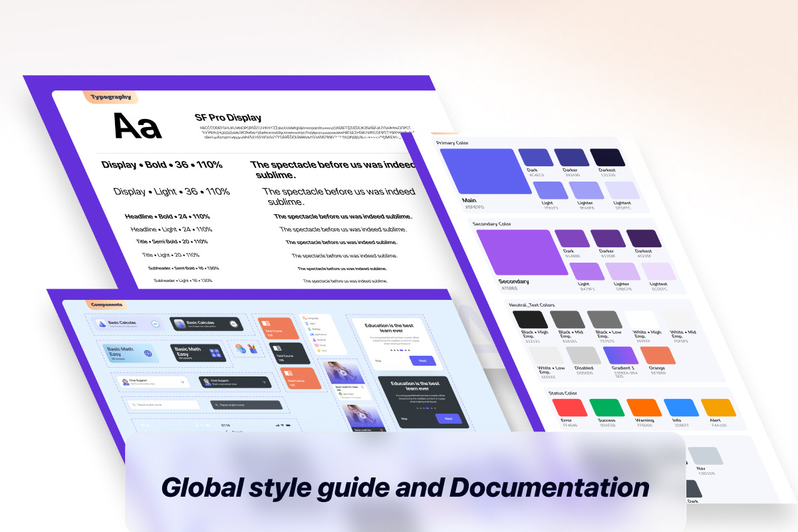Image resolution: width=798 pixels, height=532 pixels.
Task: Click the arrow on dark Chat Support card
Action: point(264,382)
